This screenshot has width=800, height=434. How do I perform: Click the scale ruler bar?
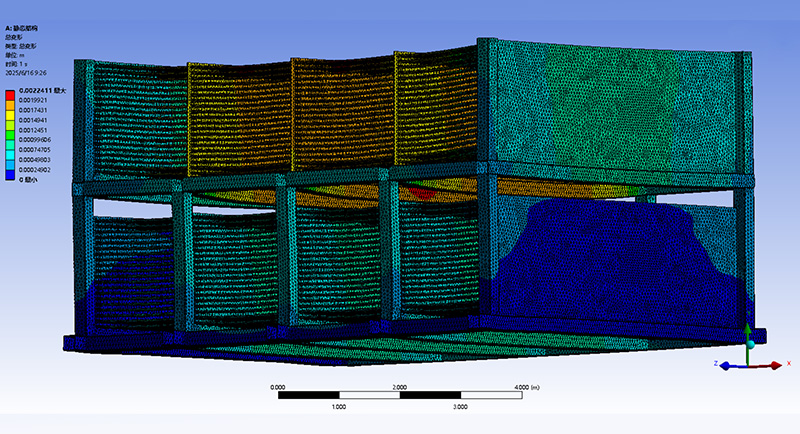[400, 395]
